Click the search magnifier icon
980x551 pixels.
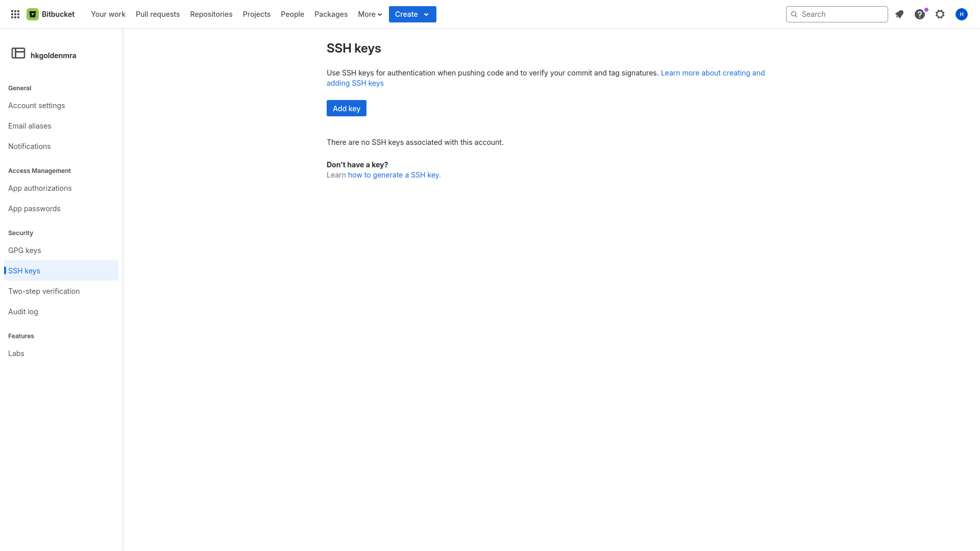coord(794,14)
